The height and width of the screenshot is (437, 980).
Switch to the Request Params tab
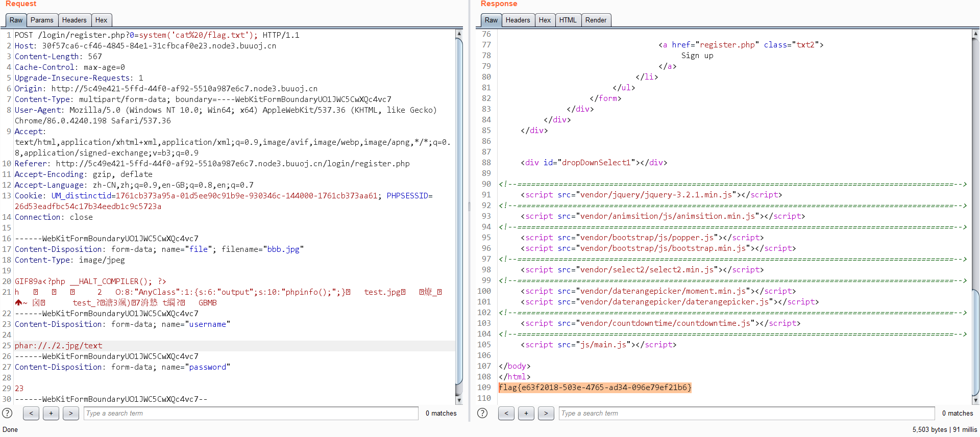(x=42, y=20)
